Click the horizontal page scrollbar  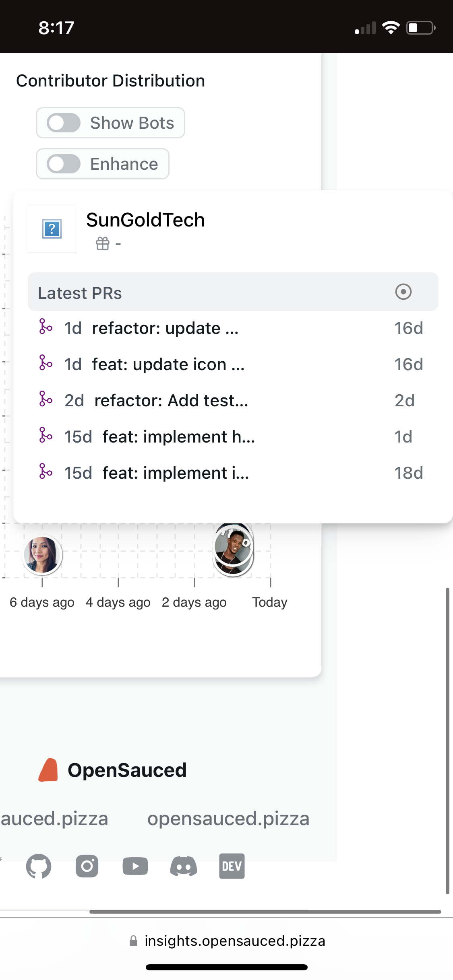coord(265,912)
